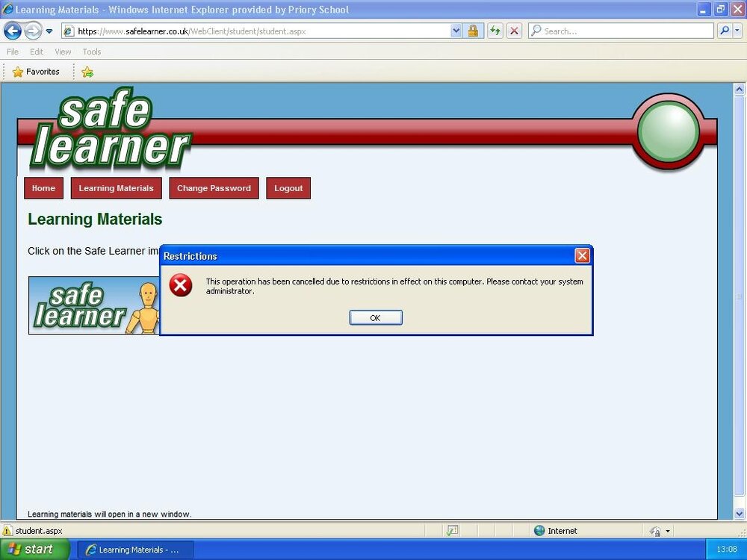Screen dimensions: 747x560
Task: Open the search provider options dropdown
Action: tap(737, 31)
